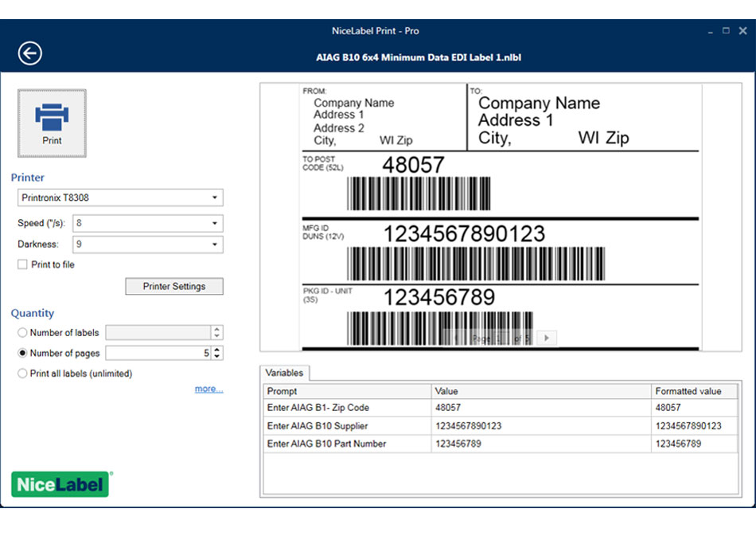Click the Print button with printer icon
The height and width of the screenshot is (544, 756).
coord(52,123)
